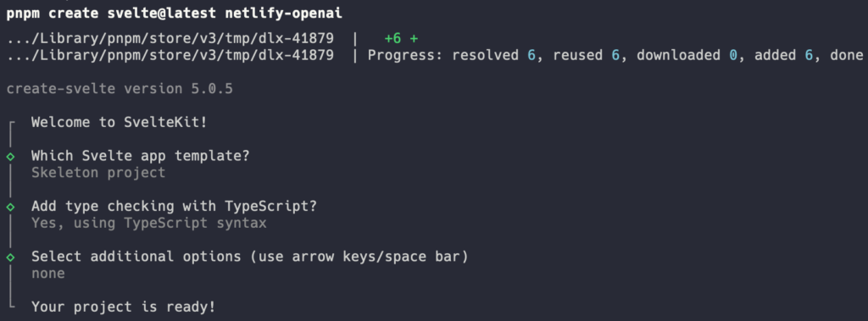
Task: Click the Select additional options prompt text
Action: pos(250,257)
